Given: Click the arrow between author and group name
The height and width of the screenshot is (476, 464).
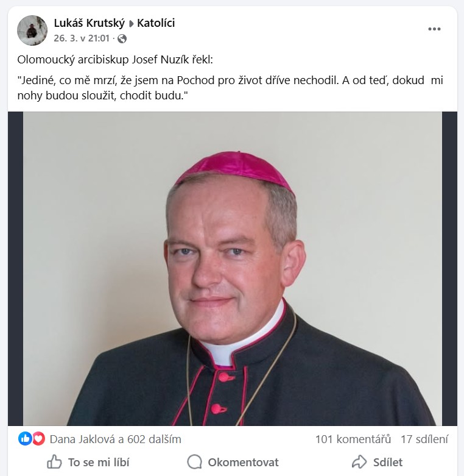Looking at the screenshot, I should point(131,24).
